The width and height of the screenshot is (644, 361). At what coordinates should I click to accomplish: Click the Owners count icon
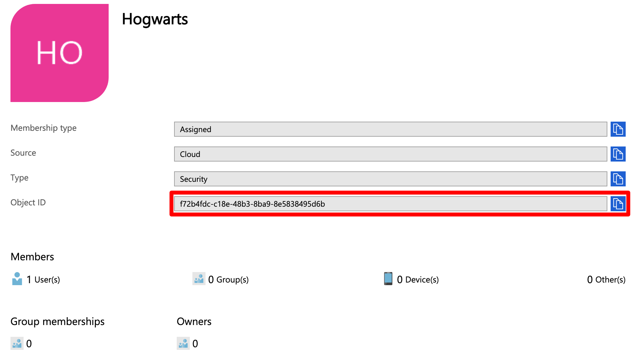pyautogui.click(x=183, y=343)
